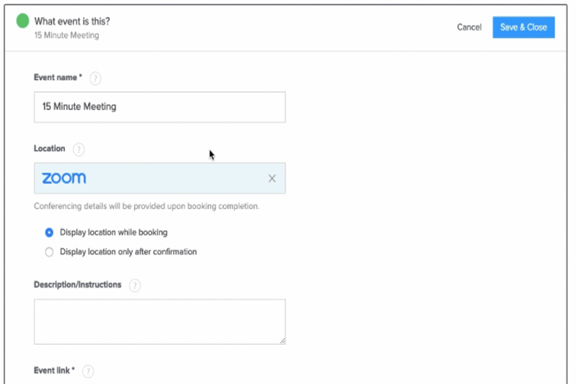
Task: Click the green event color circle
Action: pos(22,21)
